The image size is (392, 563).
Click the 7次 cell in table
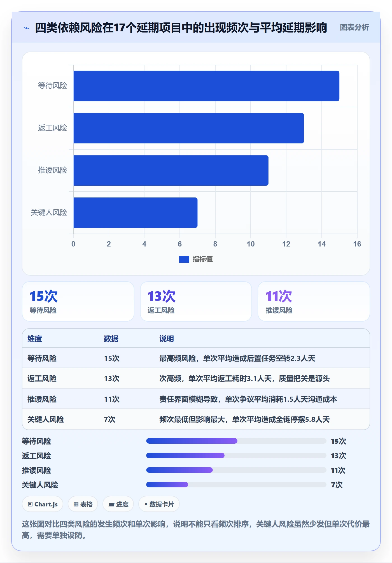point(109,419)
